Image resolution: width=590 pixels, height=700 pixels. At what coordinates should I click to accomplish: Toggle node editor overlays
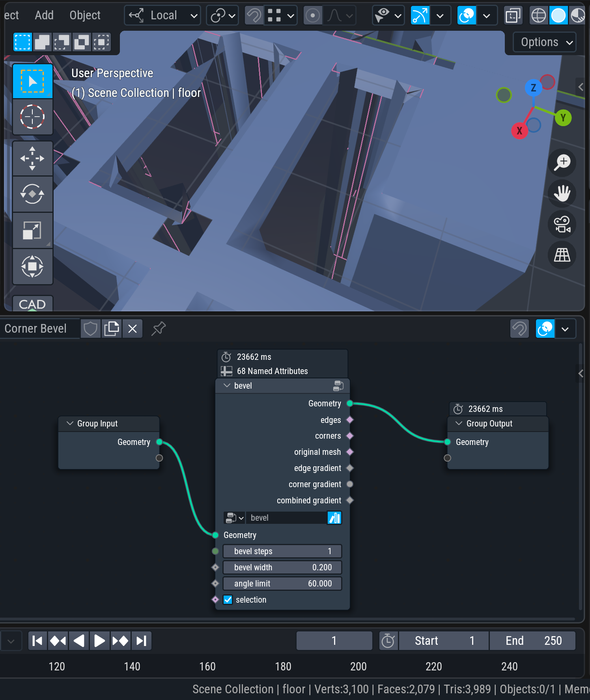(x=545, y=329)
